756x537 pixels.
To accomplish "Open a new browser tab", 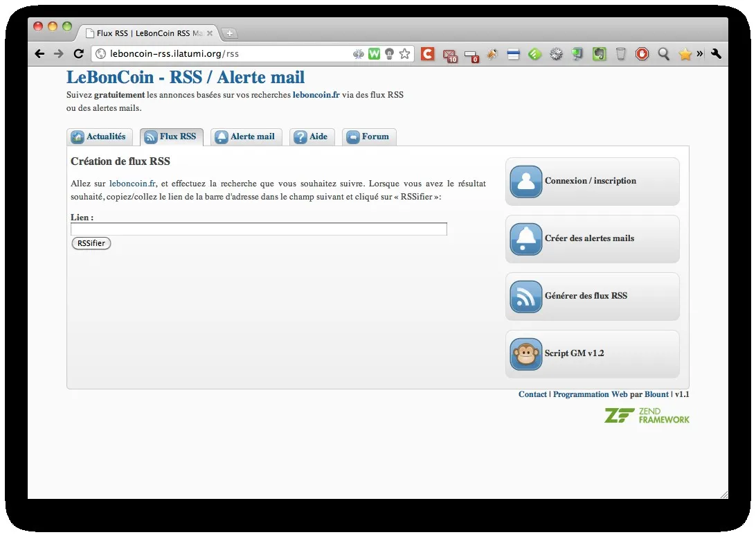I will [x=230, y=33].
